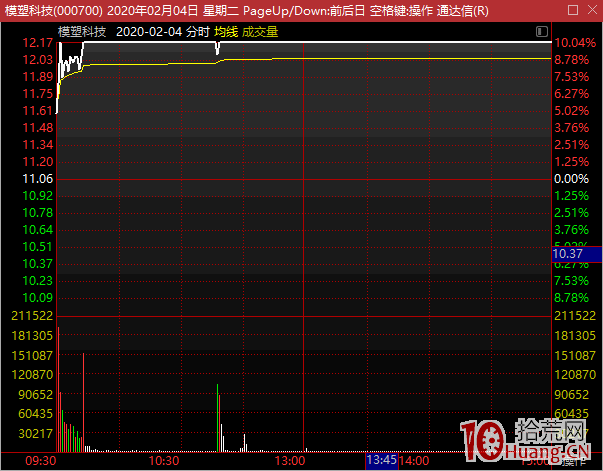Screen dimensions: 603x471
Task: Click the 11.89 price axis label
Action: [38, 77]
